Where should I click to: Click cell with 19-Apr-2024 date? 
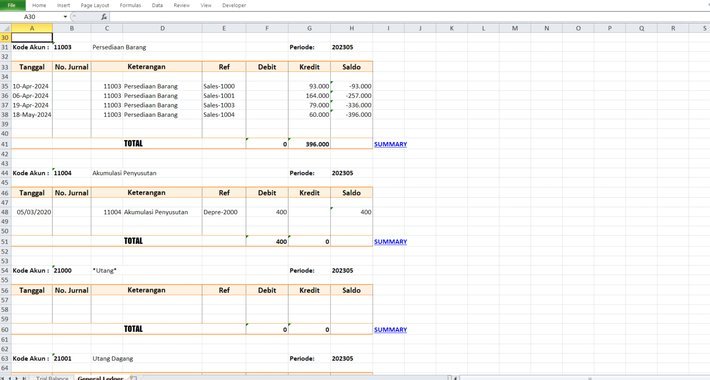pyautogui.click(x=32, y=105)
